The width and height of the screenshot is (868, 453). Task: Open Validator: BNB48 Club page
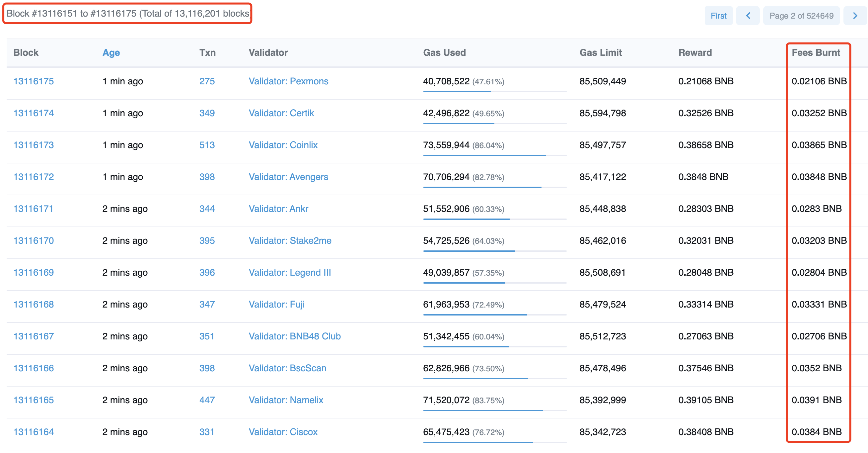(x=295, y=336)
